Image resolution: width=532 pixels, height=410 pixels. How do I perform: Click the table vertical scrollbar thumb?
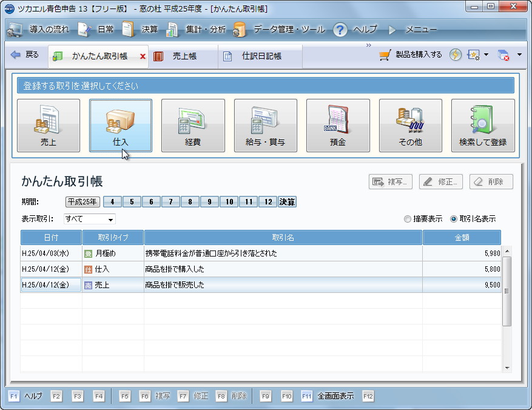(x=507, y=291)
